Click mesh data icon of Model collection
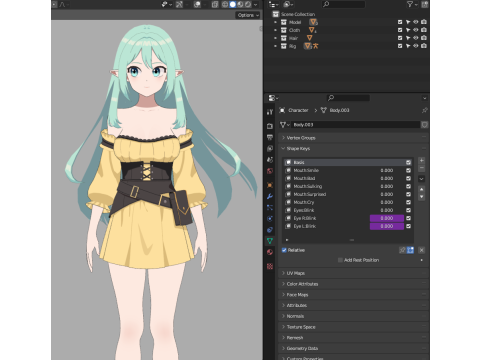Image resolution: width=480 pixels, height=360 pixels. [x=313, y=22]
